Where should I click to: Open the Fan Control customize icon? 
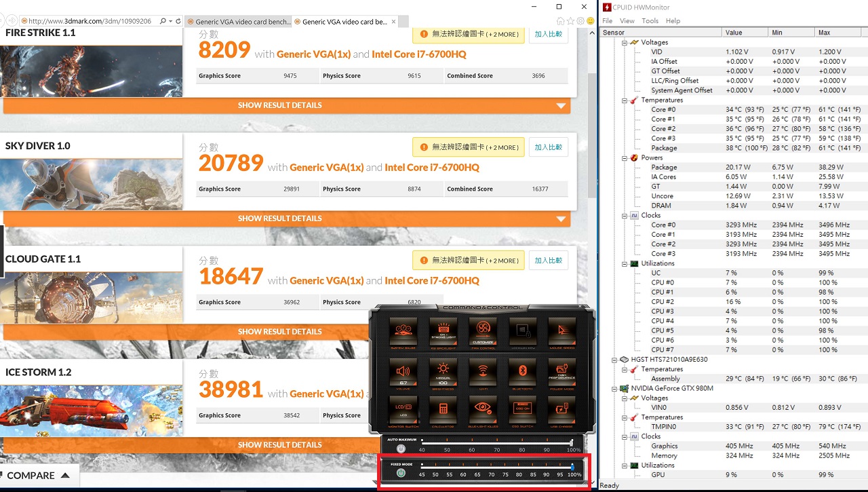[x=483, y=332]
